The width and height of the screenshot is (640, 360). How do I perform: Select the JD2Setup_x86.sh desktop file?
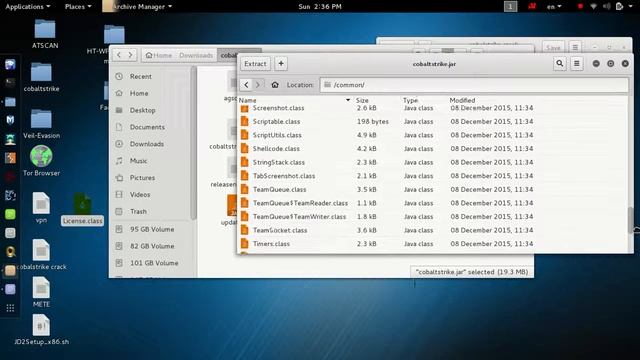coord(41,330)
